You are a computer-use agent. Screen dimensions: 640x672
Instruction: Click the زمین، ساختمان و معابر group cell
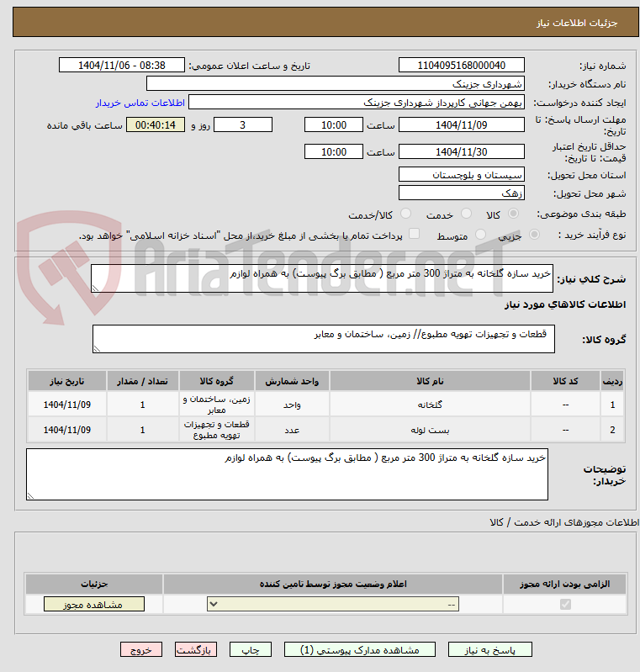click(216, 405)
